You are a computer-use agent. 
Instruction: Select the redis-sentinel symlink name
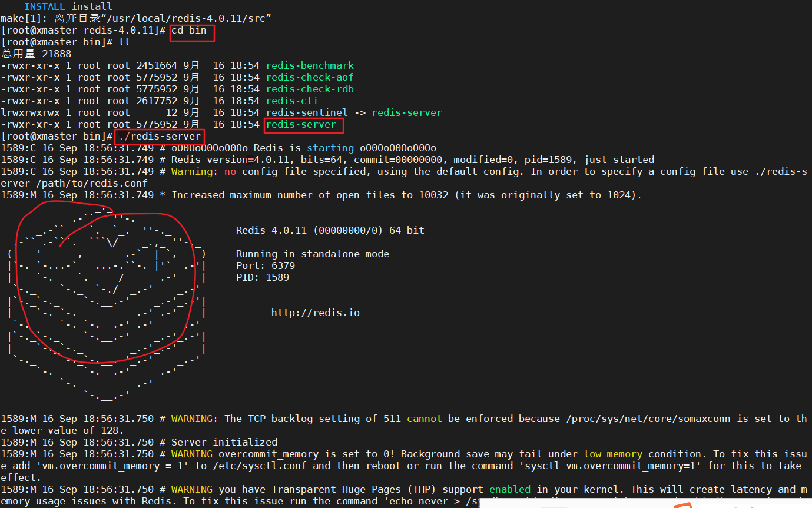[307, 112]
